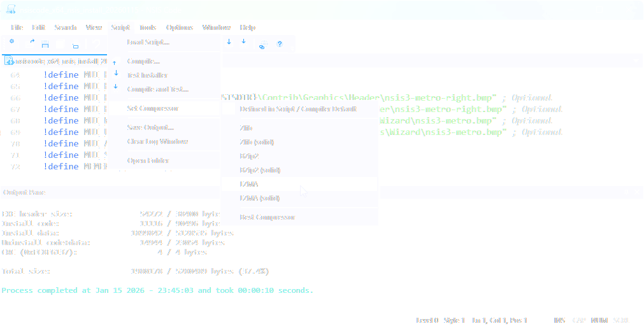Click the Wizard\nsis3-metro.bmp path on line 68
644x326 pixels.
coord(436,121)
